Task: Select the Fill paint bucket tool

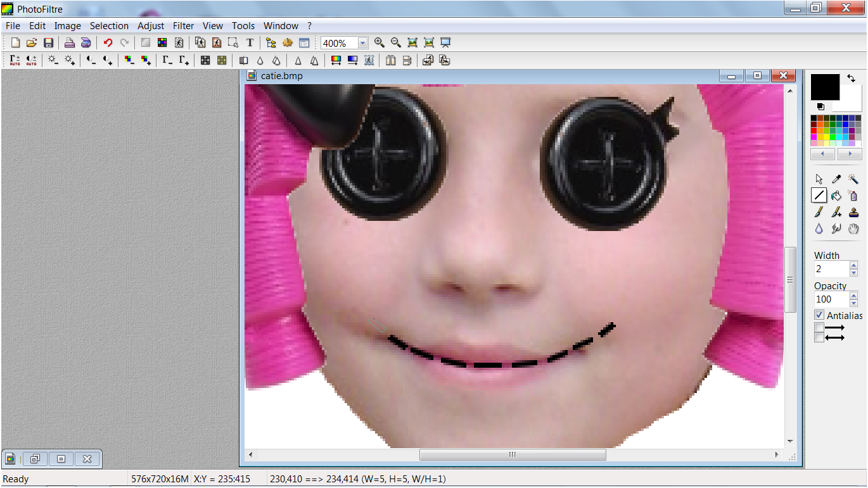Action: pos(836,196)
